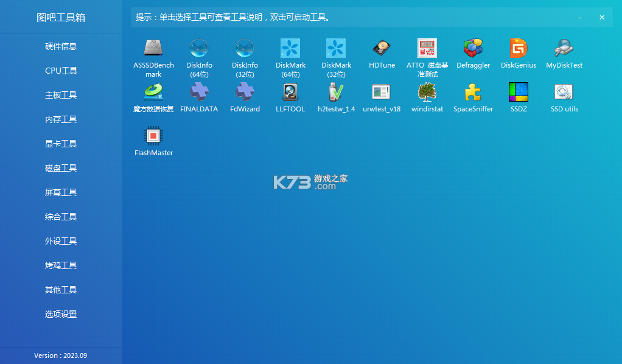622x364 pixels.
Task: Go to 屏幕工具 category
Action: click(x=61, y=192)
